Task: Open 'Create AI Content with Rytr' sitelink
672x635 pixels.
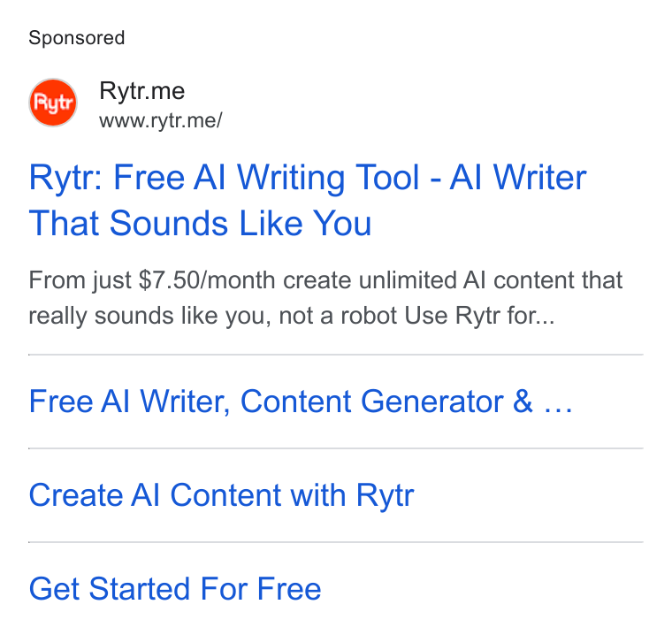Action: click(221, 495)
